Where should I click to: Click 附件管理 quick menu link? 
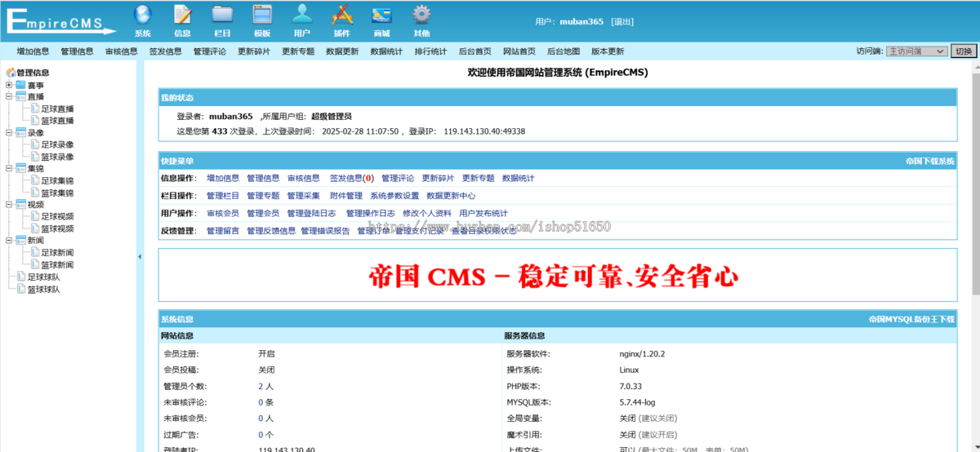pos(346,196)
